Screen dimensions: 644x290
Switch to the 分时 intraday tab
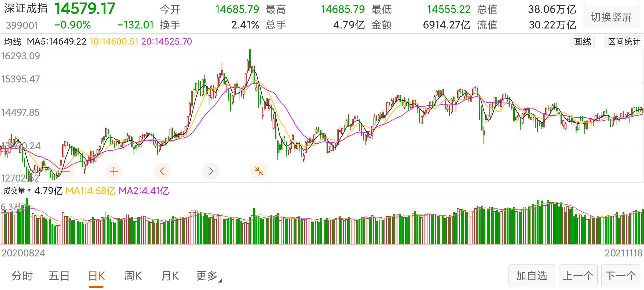pyautogui.click(x=23, y=276)
